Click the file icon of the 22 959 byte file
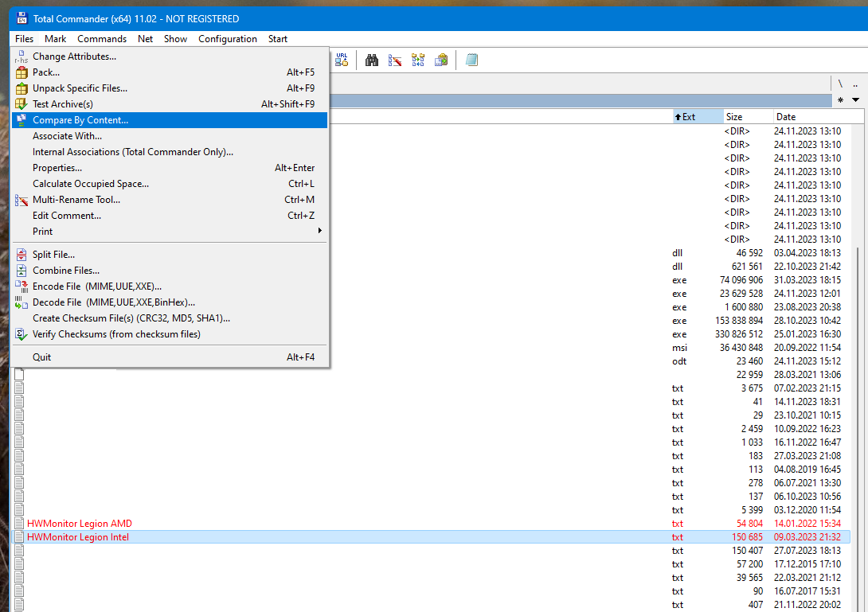The image size is (868, 612). pyautogui.click(x=19, y=375)
